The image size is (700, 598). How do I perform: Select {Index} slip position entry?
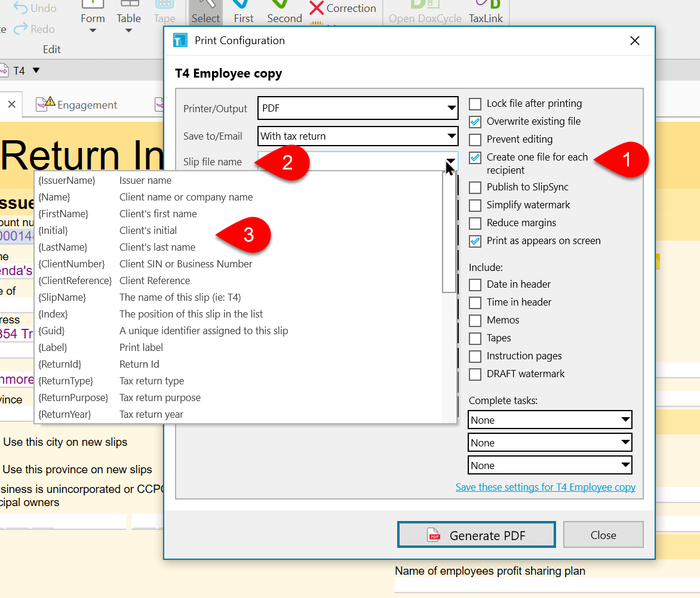[x=239, y=314]
